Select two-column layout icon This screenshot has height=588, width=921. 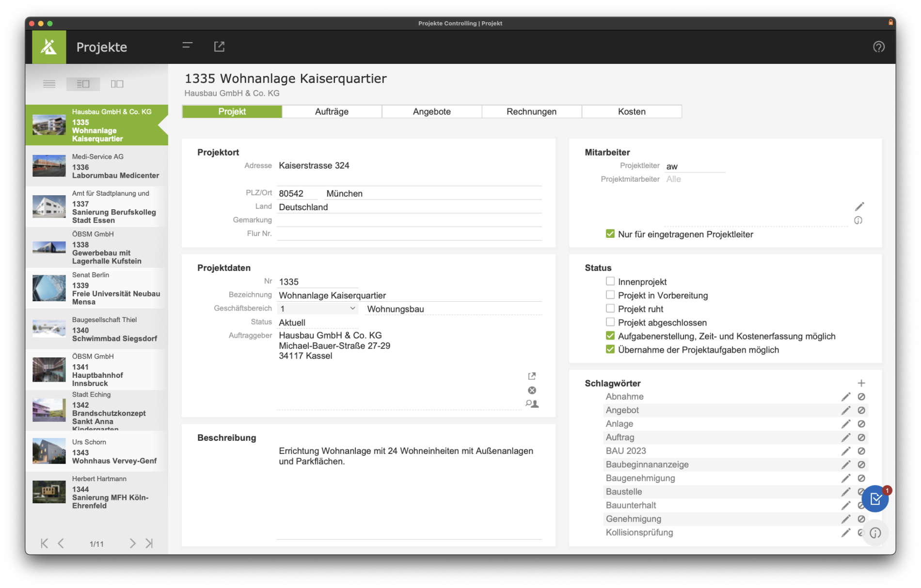[x=117, y=84]
